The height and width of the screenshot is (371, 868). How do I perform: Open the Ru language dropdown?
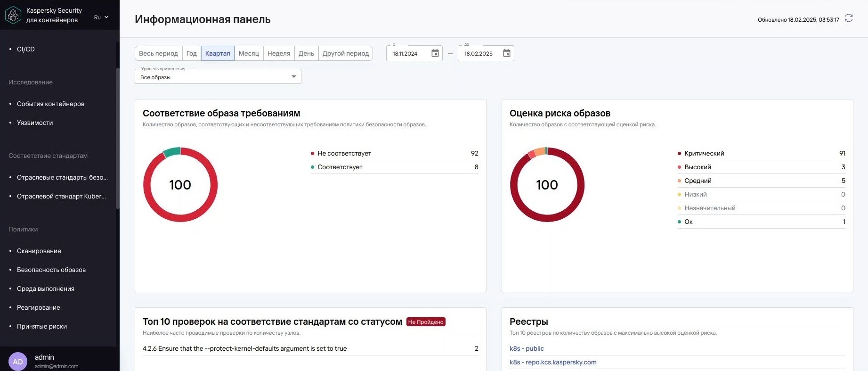pyautogui.click(x=101, y=17)
